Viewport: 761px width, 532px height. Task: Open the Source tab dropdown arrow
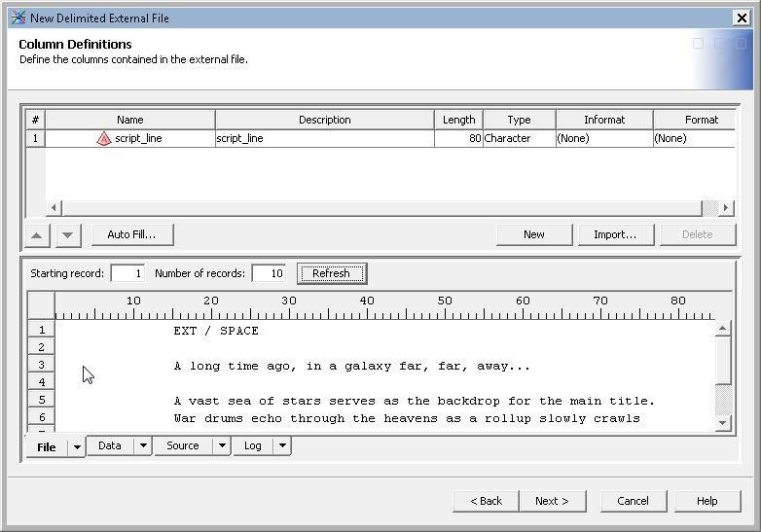tap(222, 445)
